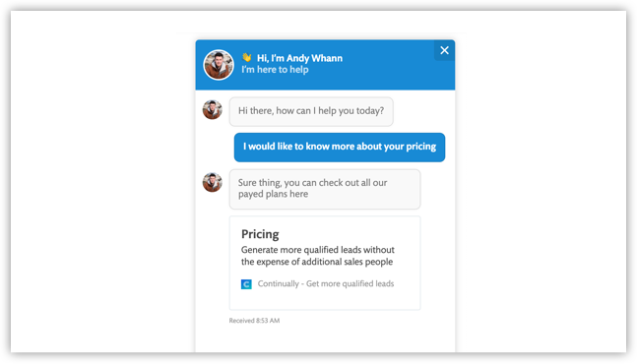Click 'payed plans here' text in reply

pyautogui.click(x=273, y=194)
